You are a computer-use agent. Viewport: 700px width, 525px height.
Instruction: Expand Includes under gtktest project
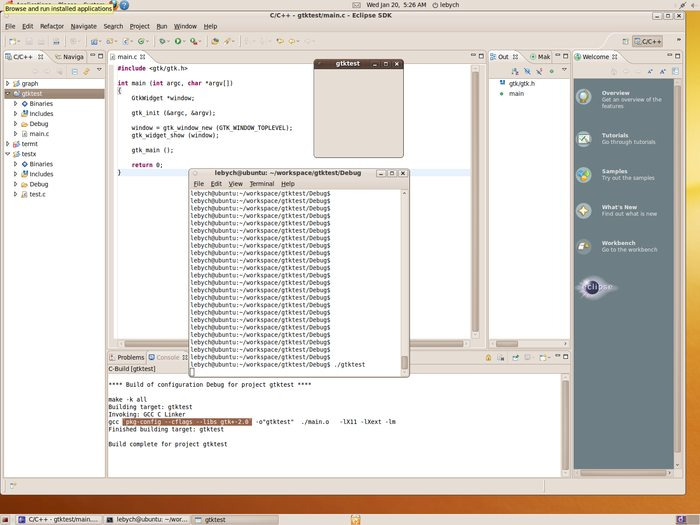pos(16,113)
